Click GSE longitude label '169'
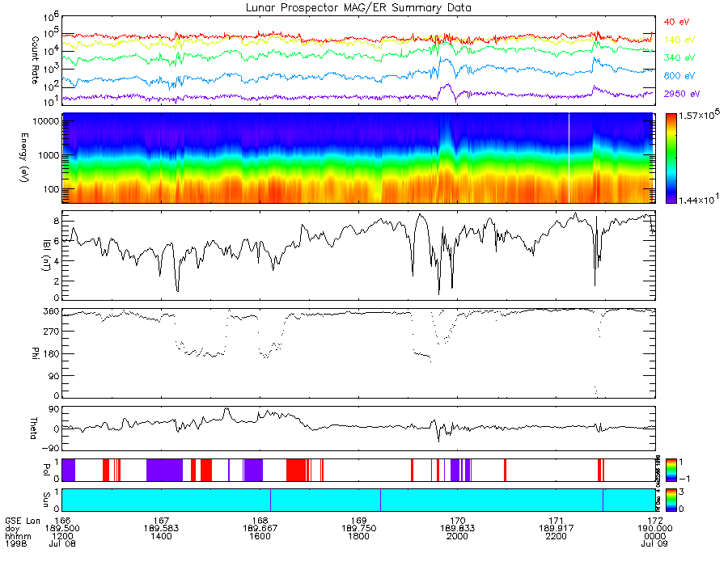Screen dimensions: 728x566 pos(359,521)
